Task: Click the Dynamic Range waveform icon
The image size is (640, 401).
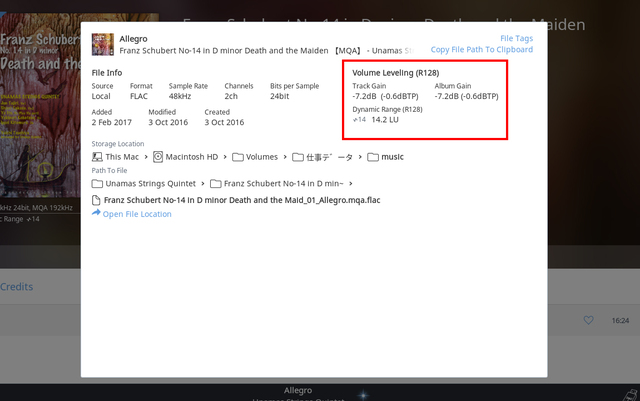Action: point(359,119)
